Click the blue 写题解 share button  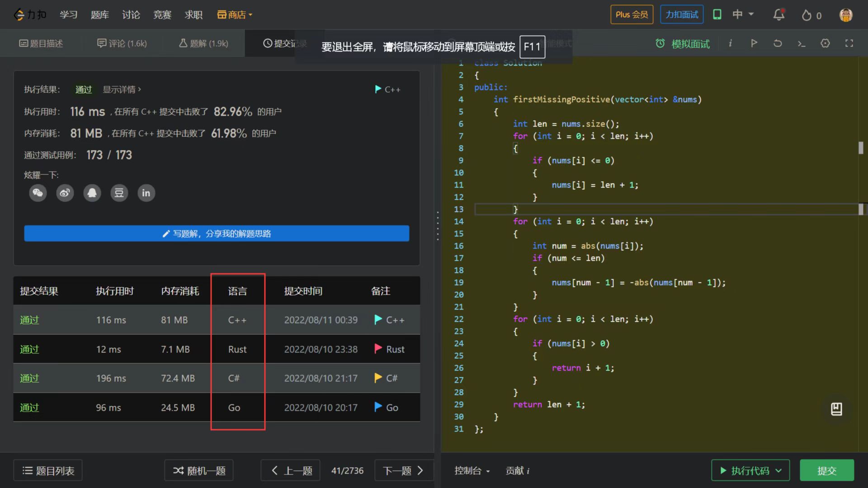click(x=217, y=234)
